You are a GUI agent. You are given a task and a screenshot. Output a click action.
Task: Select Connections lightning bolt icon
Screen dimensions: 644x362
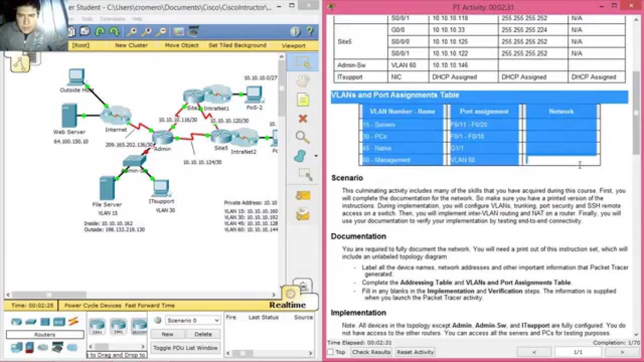(73, 321)
